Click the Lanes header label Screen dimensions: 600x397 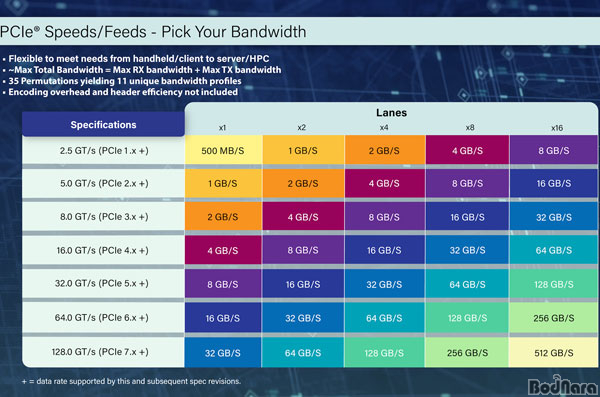(x=391, y=113)
